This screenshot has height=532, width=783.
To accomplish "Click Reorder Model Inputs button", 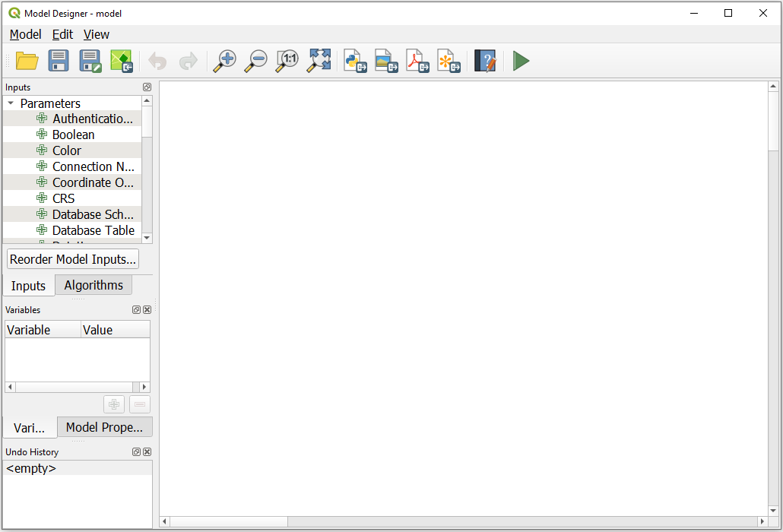I will tap(73, 259).
